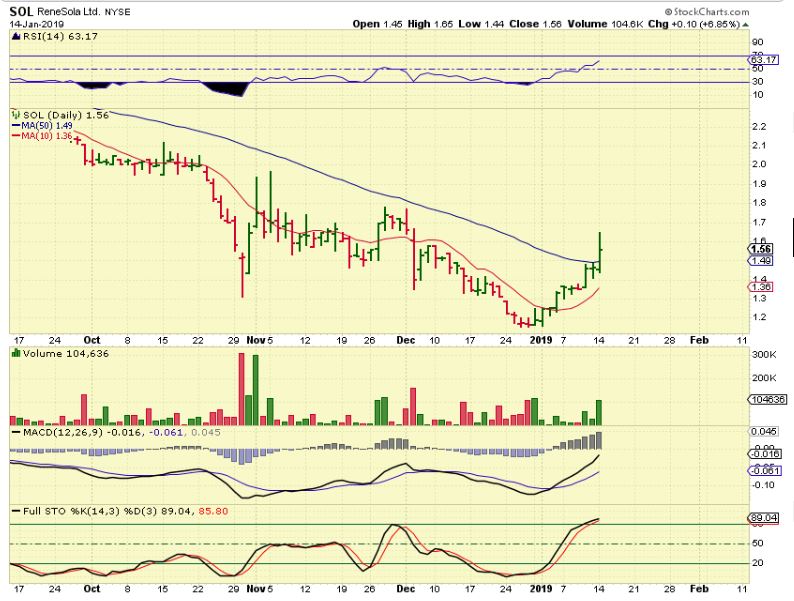
Task: Click the Feb label on bottom date axis
Action: point(699,589)
